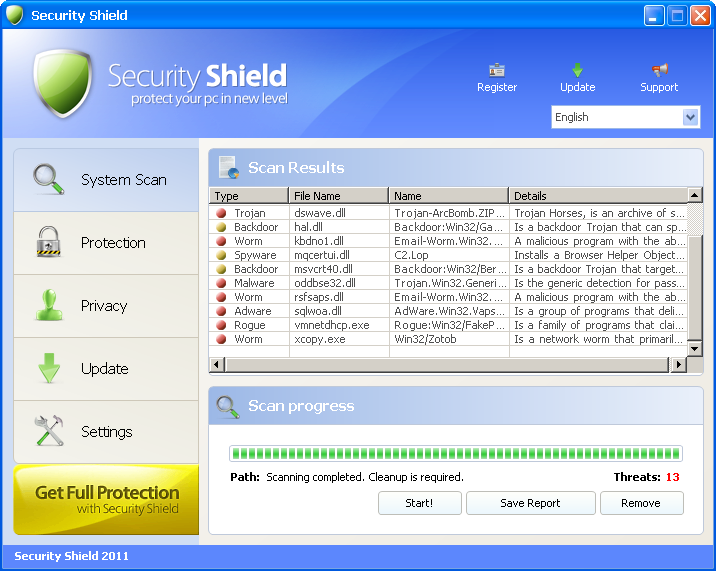Click the Security Shield 2011 status text

(71, 556)
